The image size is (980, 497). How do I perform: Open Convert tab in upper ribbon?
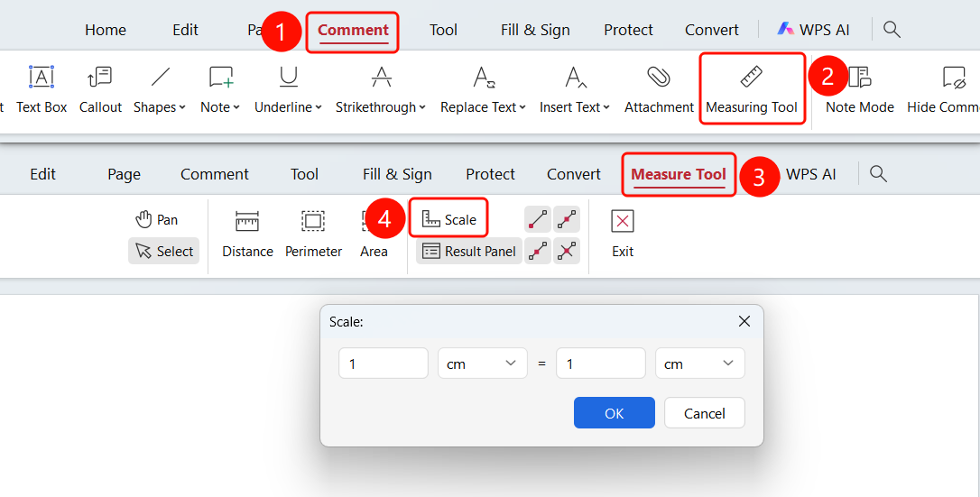(x=711, y=30)
